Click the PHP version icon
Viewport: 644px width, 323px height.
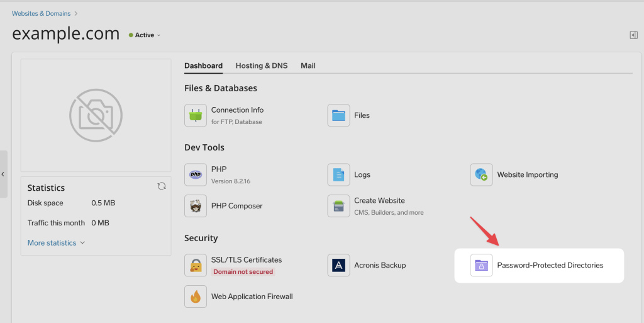pos(196,174)
